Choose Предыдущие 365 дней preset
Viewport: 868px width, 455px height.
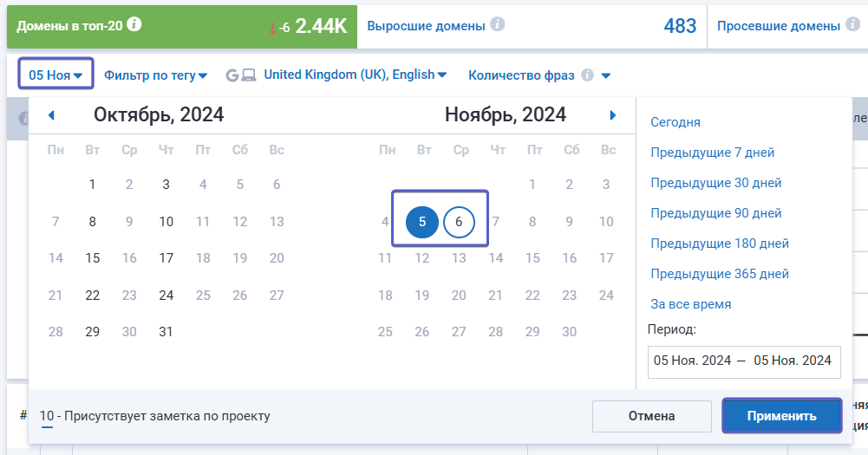point(720,274)
